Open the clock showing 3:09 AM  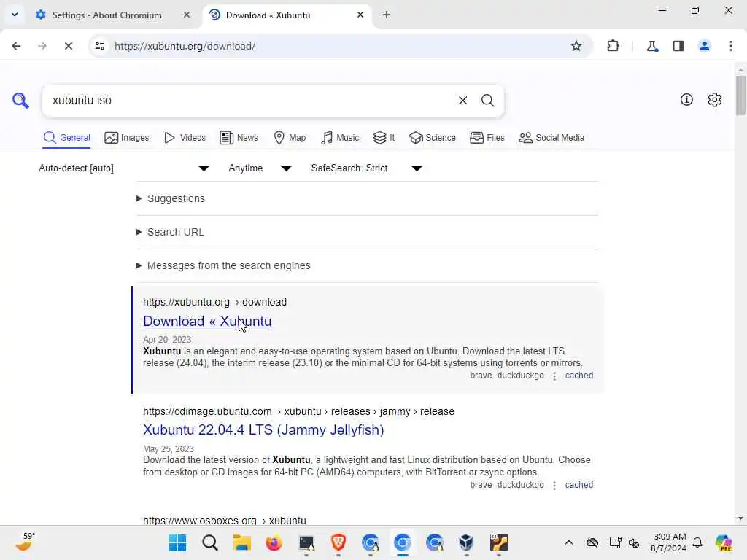click(668, 542)
